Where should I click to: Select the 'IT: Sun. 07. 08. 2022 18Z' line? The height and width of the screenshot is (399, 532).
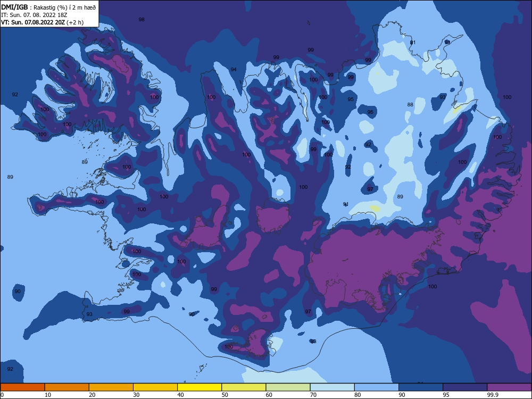pyautogui.click(x=34, y=15)
